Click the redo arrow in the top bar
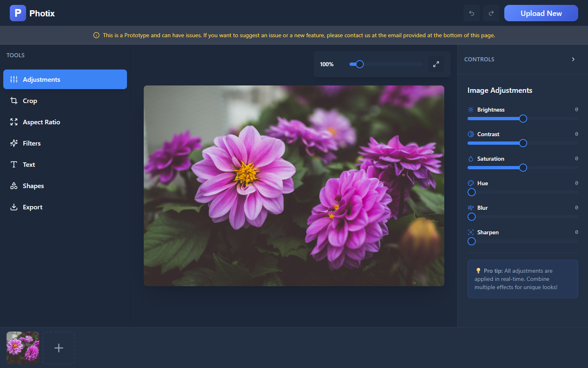Image resolution: width=588 pixels, height=368 pixels. (x=491, y=13)
